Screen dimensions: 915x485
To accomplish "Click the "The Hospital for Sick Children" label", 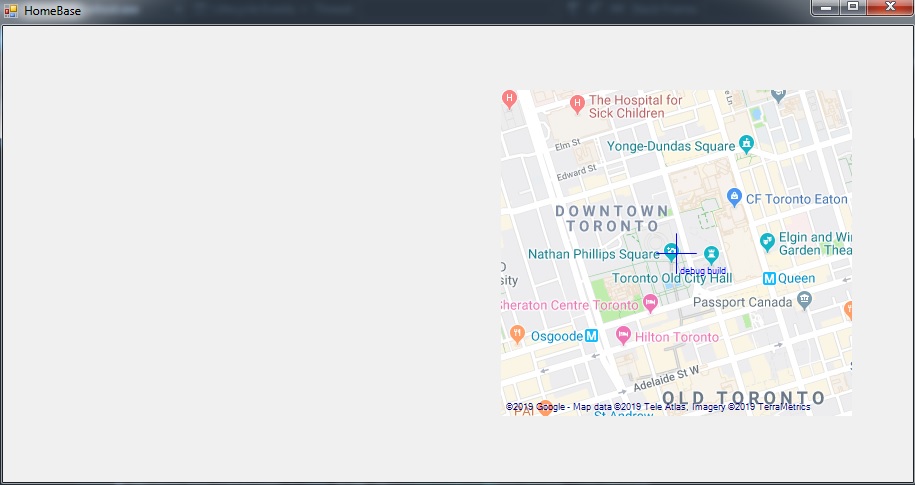I will [635, 106].
